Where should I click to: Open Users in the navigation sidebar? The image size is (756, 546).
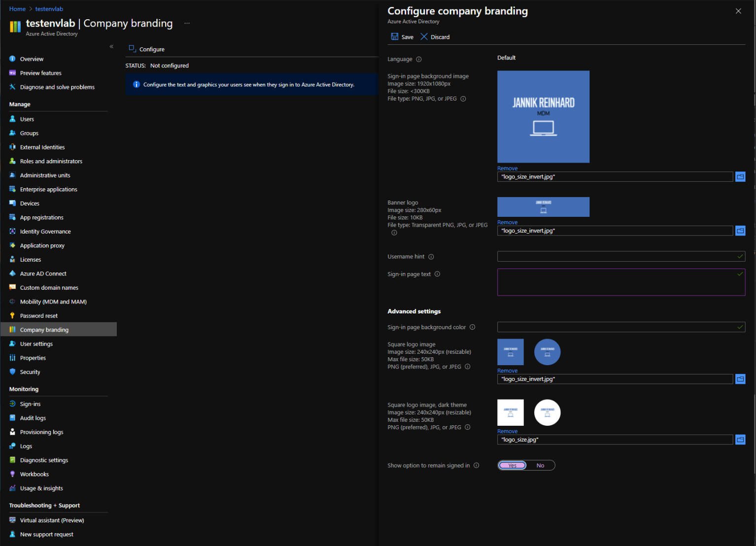[27, 119]
